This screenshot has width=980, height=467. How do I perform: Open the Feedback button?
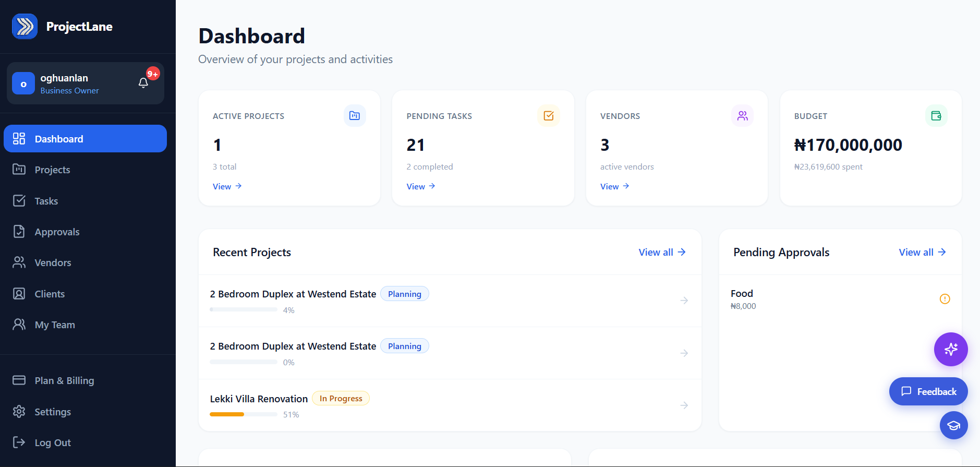point(928,391)
